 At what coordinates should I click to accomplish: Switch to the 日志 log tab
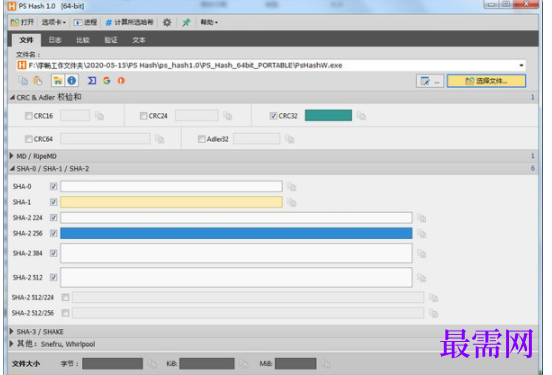(x=55, y=40)
